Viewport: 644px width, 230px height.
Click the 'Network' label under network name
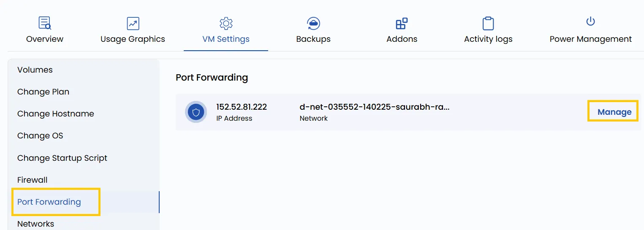click(x=314, y=119)
